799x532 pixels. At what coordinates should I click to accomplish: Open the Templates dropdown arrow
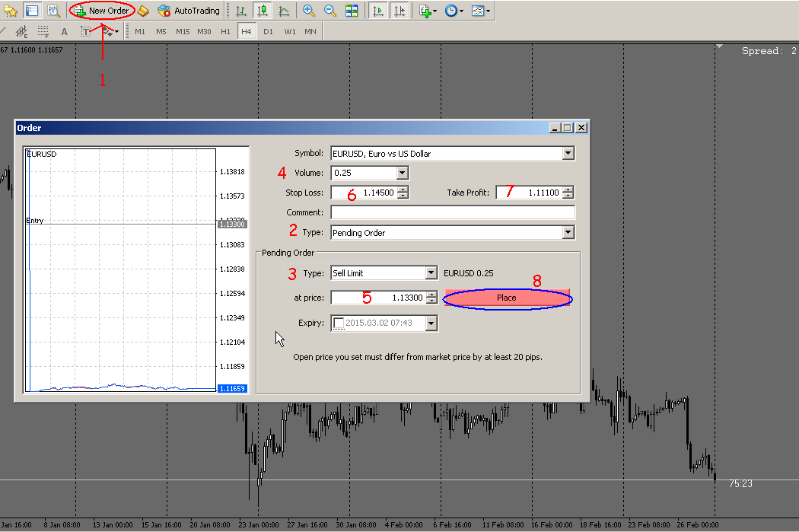tap(488, 11)
